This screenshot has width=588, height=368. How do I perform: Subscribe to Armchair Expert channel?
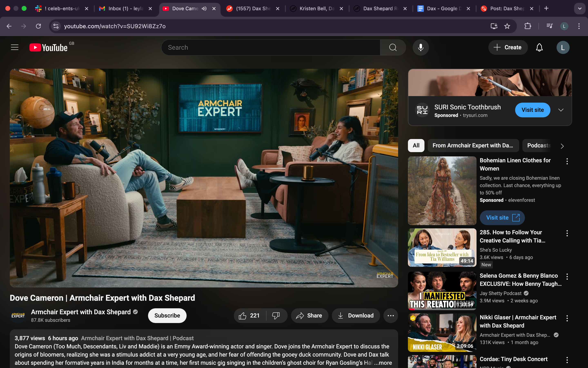167,316
